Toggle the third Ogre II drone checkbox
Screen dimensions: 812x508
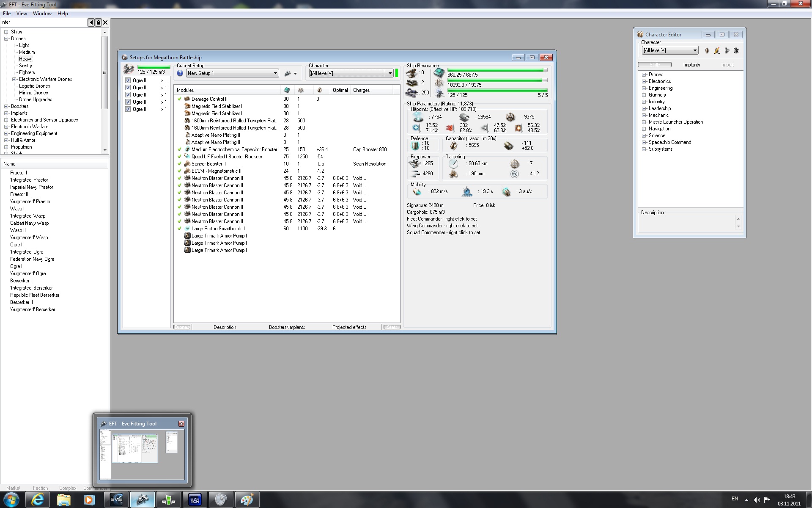point(128,95)
